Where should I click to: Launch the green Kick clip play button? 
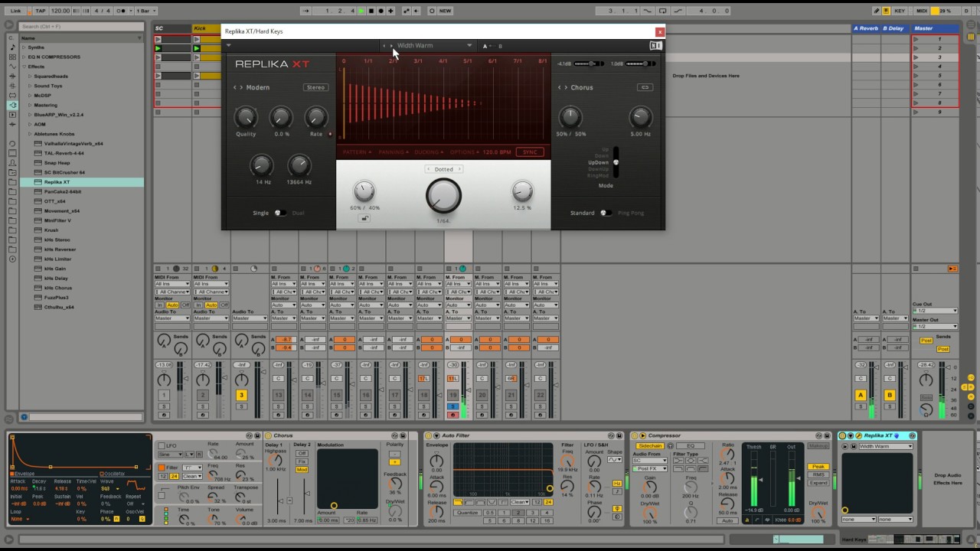click(197, 48)
